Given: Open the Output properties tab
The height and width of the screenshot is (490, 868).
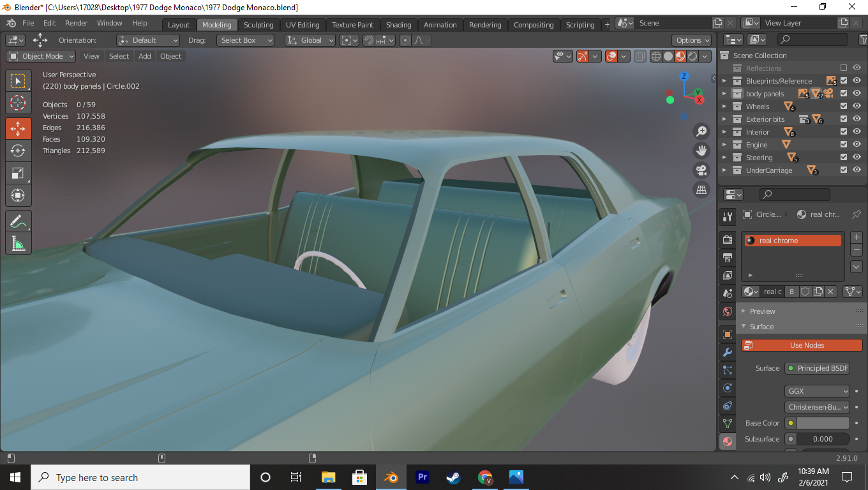Looking at the screenshot, I should 727,257.
